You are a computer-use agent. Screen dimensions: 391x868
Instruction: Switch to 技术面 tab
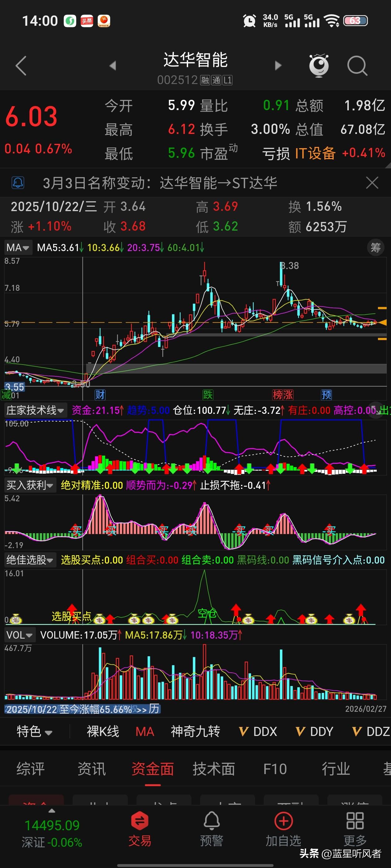[213, 769]
